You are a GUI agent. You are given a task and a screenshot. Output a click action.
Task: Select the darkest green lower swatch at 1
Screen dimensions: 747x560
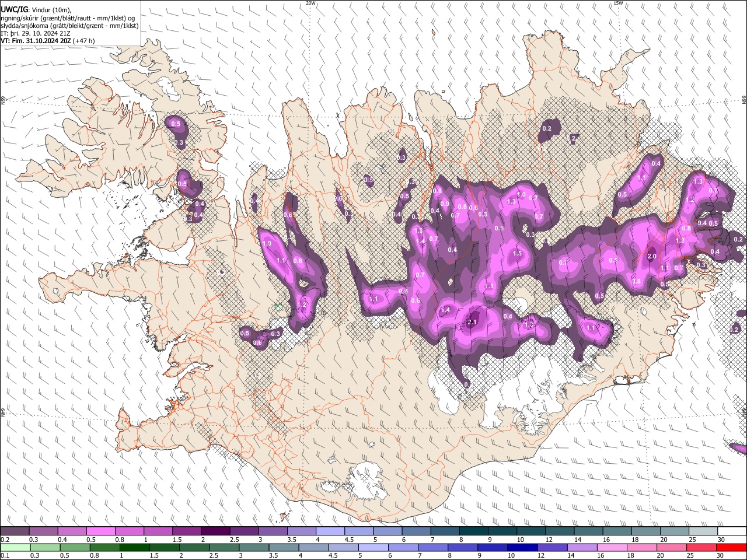tap(134, 547)
